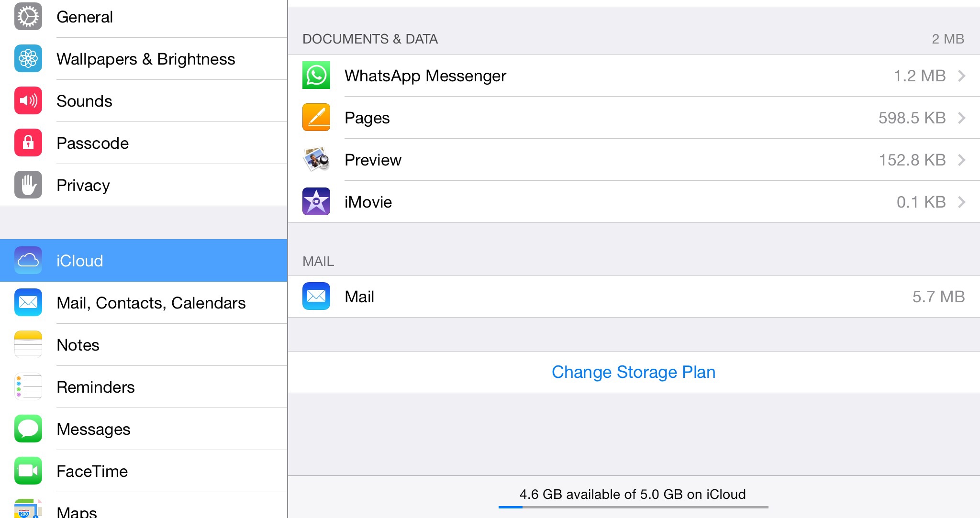This screenshot has height=518, width=980.
Task: Expand iMovie storage details chevron
Action: (x=962, y=202)
